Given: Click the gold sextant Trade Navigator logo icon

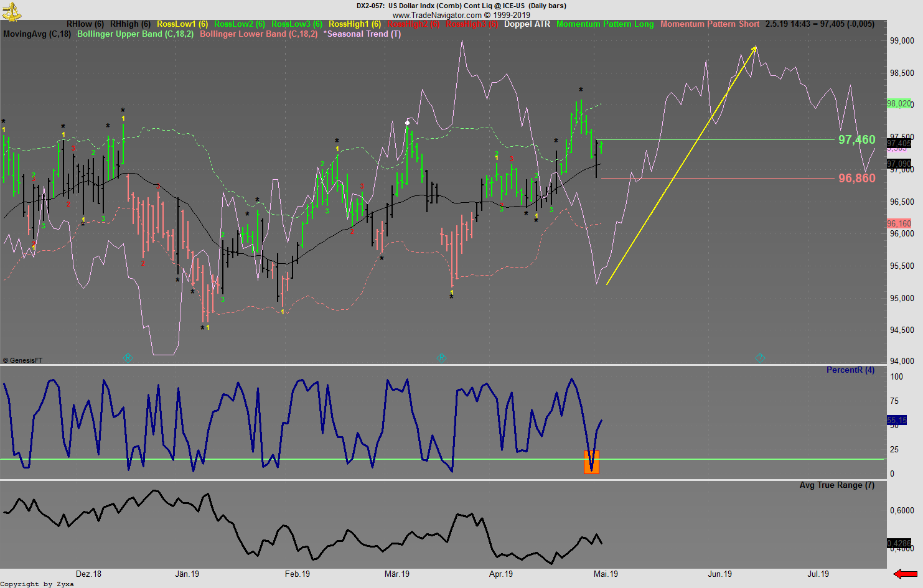Looking at the screenshot, I should tap(12, 11).
